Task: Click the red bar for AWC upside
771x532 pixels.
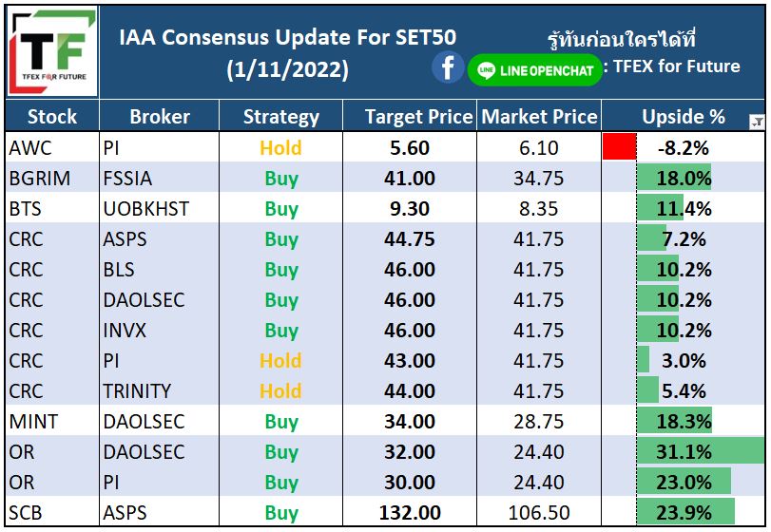Action: 620,147
